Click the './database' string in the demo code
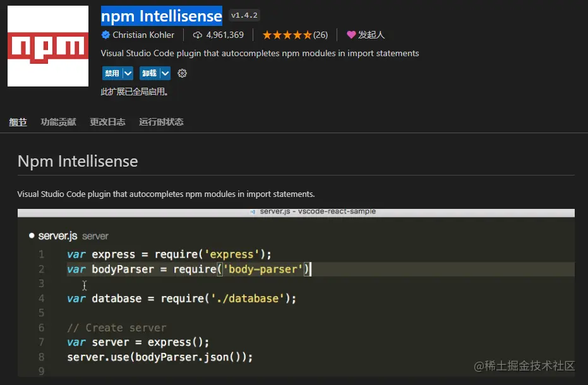588x385 pixels. 248,299
